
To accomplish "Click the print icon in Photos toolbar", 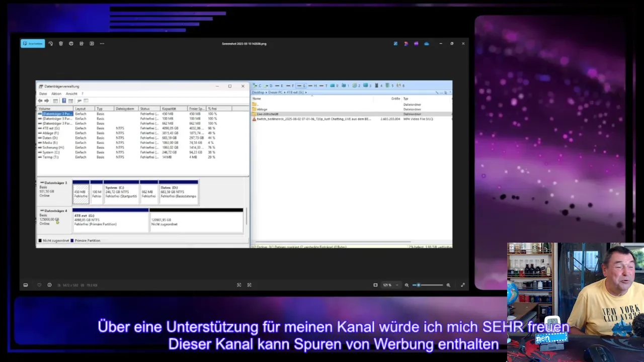I will click(71, 44).
